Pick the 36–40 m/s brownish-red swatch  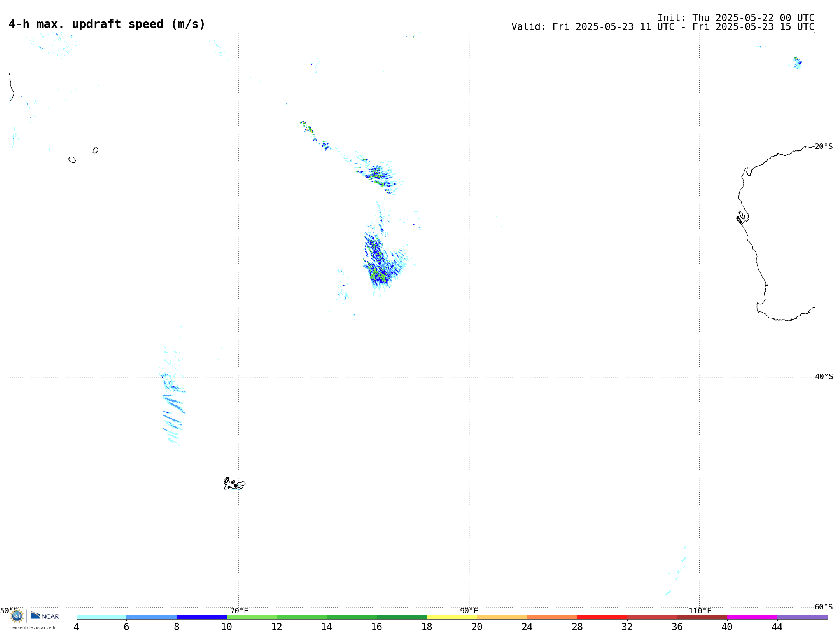[702, 617]
